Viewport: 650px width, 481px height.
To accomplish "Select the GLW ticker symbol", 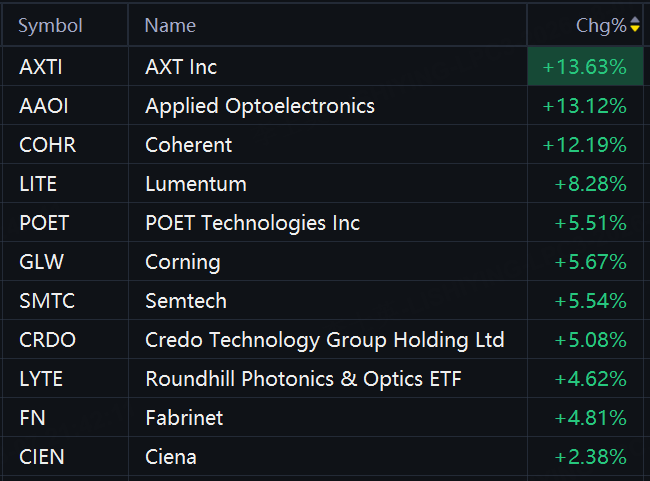I will point(41,262).
